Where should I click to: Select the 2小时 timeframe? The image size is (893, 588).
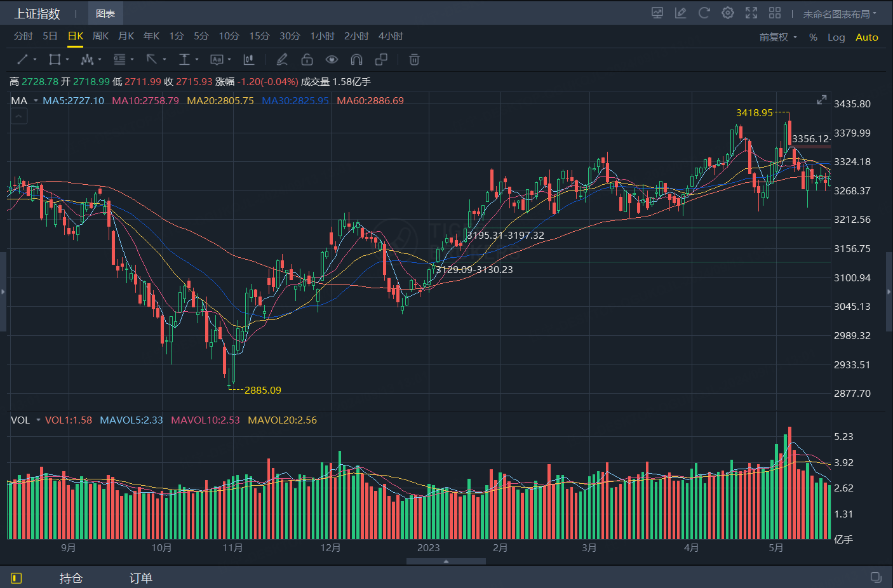[357, 36]
